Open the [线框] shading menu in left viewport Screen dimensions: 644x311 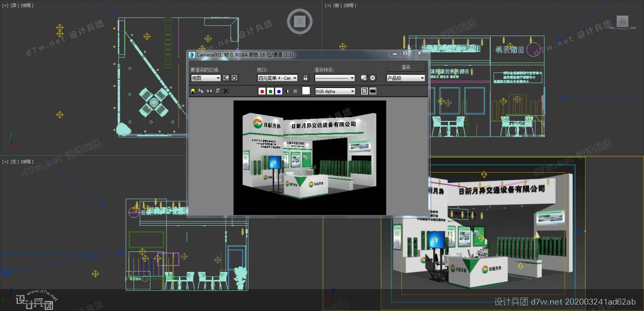[x=27, y=162]
